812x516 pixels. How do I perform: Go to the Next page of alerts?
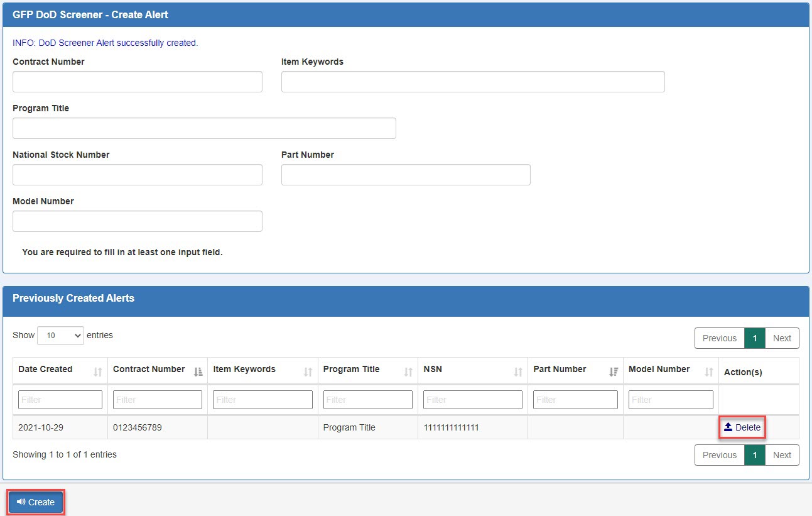(x=782, y=338)
